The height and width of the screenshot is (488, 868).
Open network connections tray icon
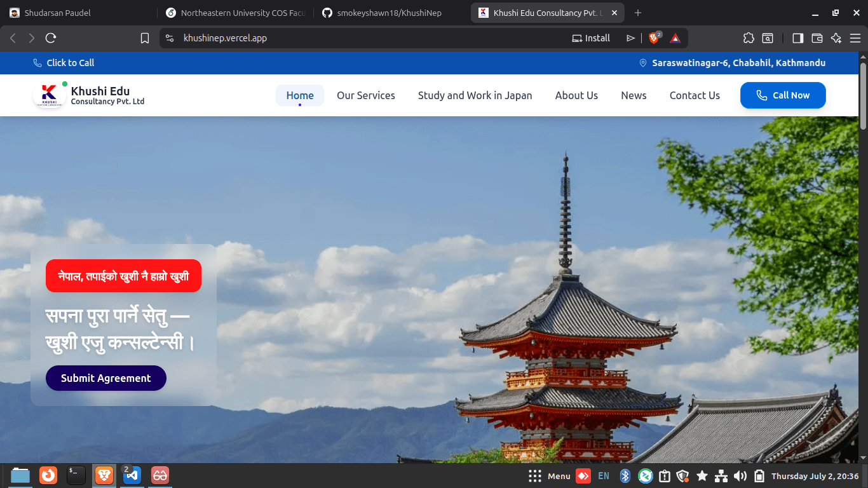(x=721, y=476)
